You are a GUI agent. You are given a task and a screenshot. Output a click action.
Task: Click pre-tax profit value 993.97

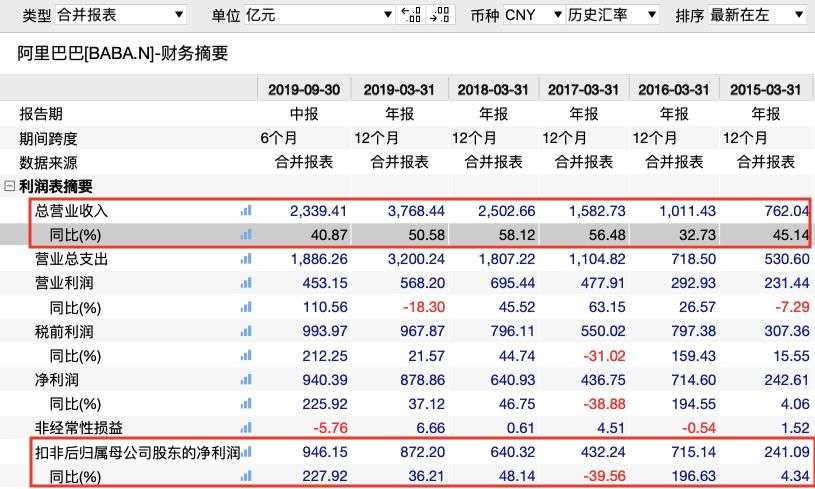325,331
